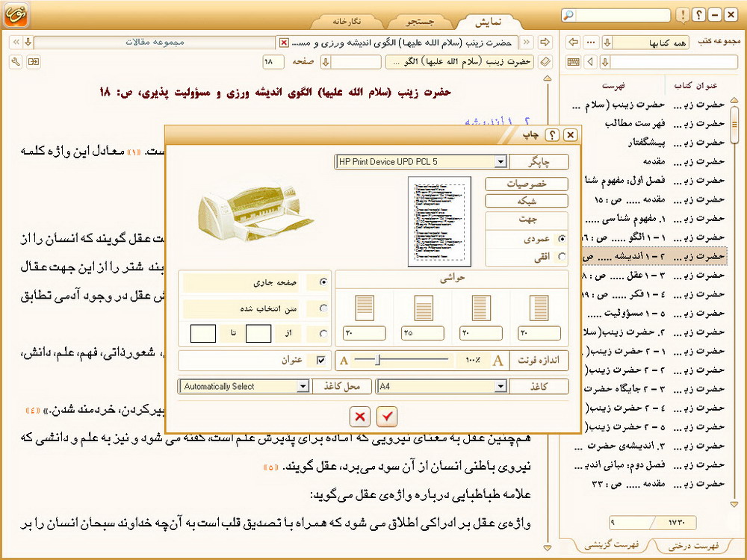Click the help question mark in the print dialog
The image size is (747, 560).
(552, 135)
